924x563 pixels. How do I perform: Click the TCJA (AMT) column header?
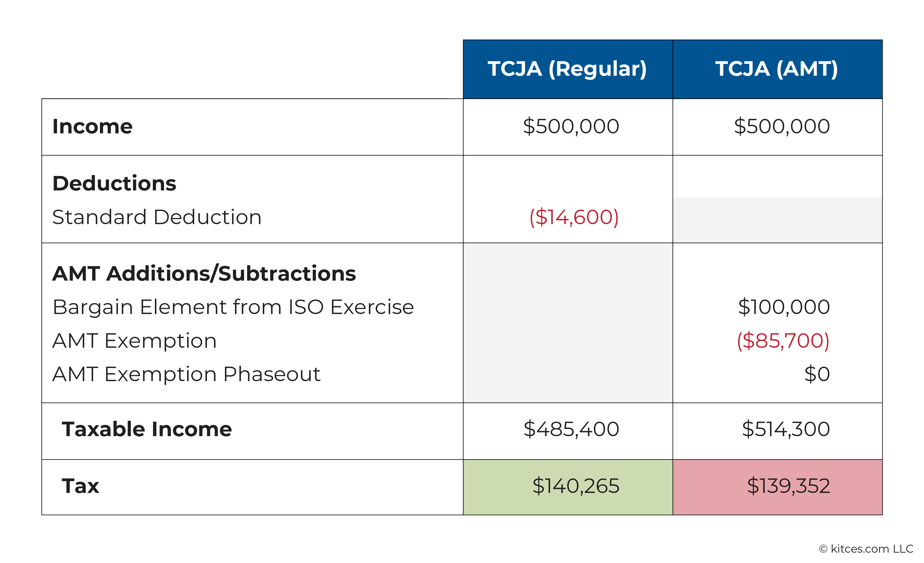point(777,69)
